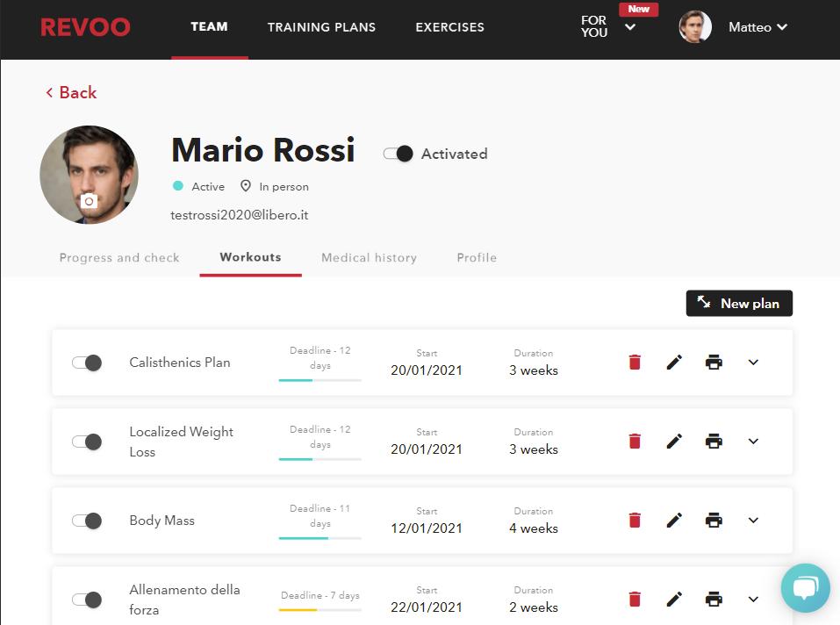
Task: Click the start date 12/01/2021
Action: point(427,528)
